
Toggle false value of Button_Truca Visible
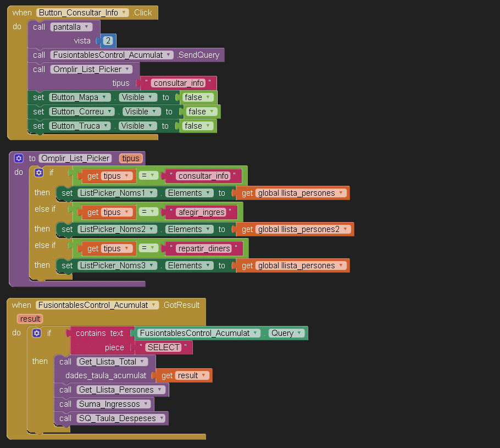[197, 126]
